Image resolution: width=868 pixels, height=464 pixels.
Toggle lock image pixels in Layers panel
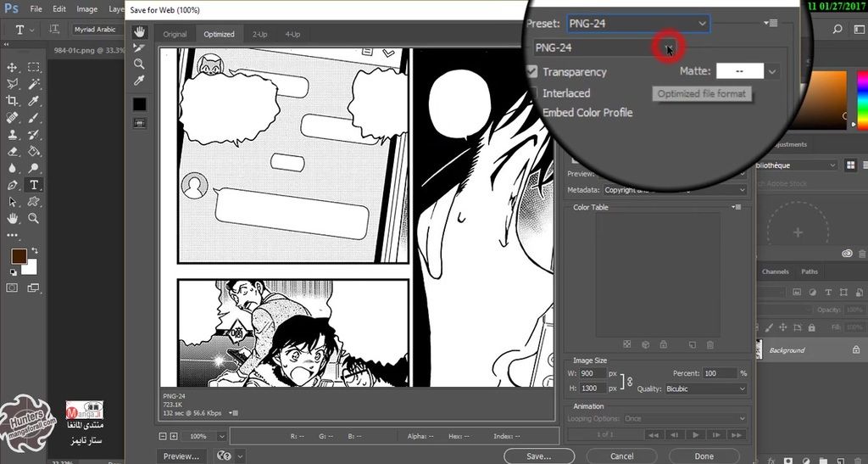click(x=769, y=327)
